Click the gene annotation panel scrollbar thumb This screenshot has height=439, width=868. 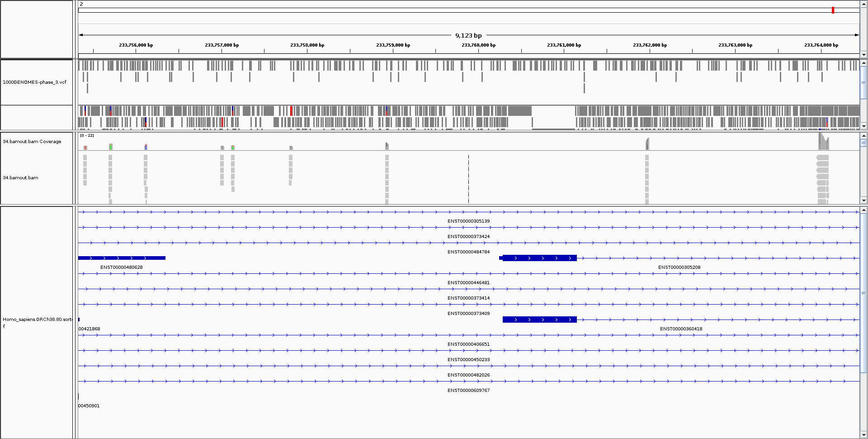863,293
